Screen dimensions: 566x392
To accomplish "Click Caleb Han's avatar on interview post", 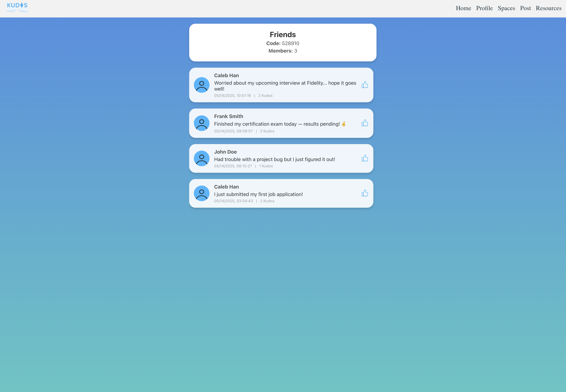I will pyautogui.click(x=201, y=85).
